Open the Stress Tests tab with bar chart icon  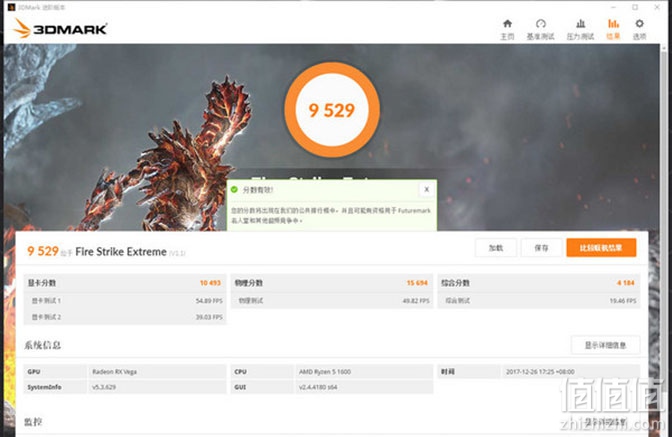point(580,29)
